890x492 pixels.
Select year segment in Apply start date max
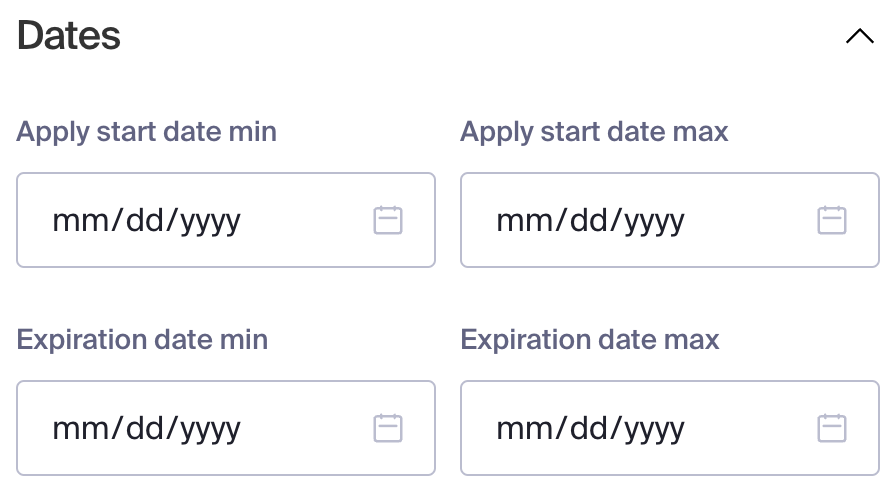654,222
